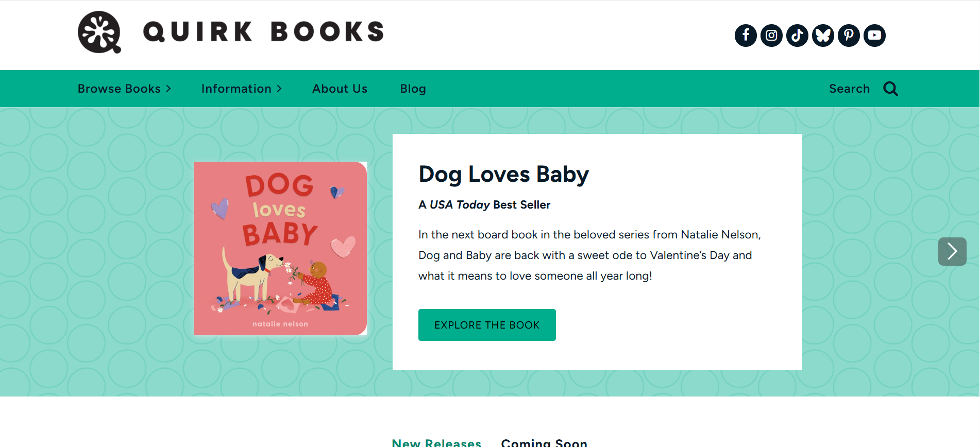Click the Quirk Books wordmark text

(x=263, y=32)
